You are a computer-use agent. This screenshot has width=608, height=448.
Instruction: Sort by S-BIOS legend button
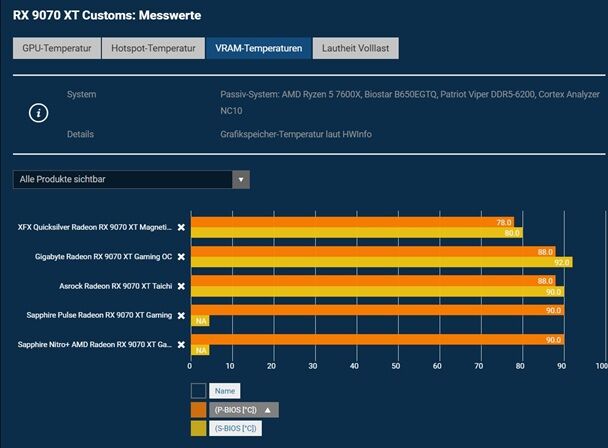(235, 429)
